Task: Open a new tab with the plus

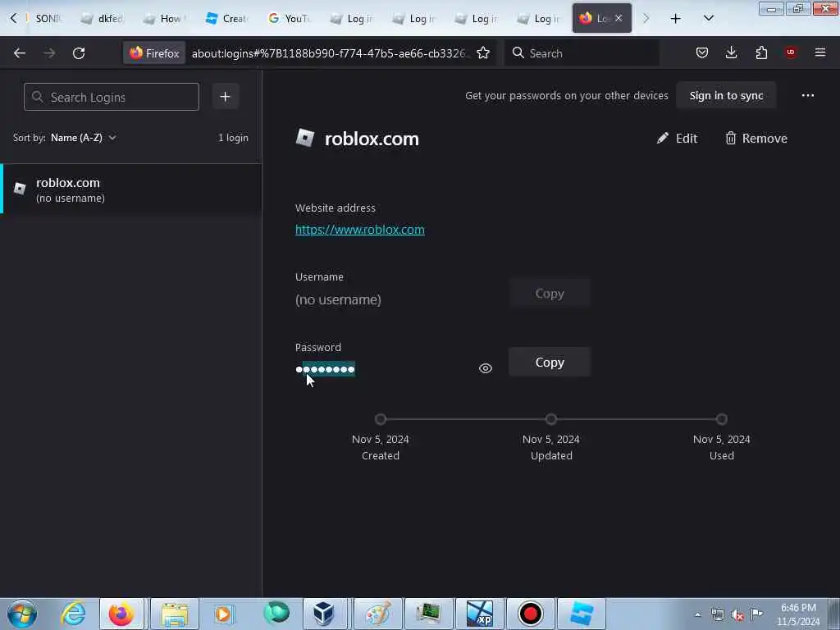Action: [x=676, y=19]
